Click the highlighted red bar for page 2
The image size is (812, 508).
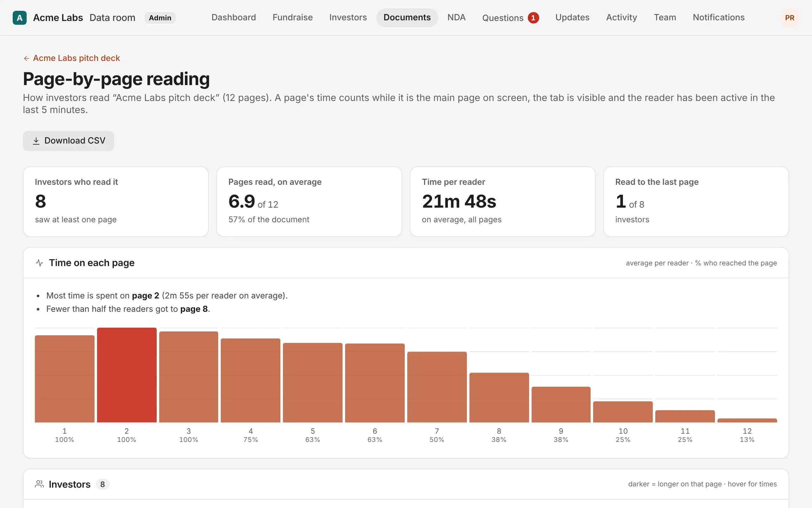point(127,375)
